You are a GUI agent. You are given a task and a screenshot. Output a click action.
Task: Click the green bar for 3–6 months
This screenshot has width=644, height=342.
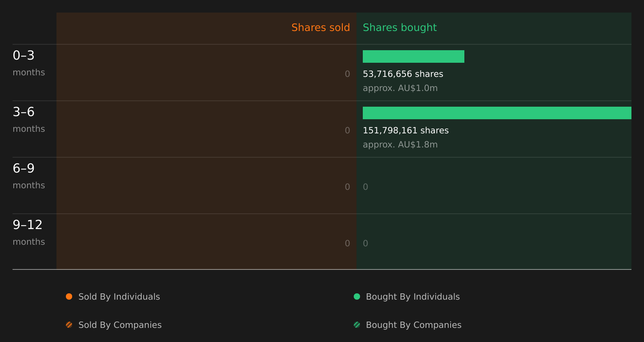(497, 113)
